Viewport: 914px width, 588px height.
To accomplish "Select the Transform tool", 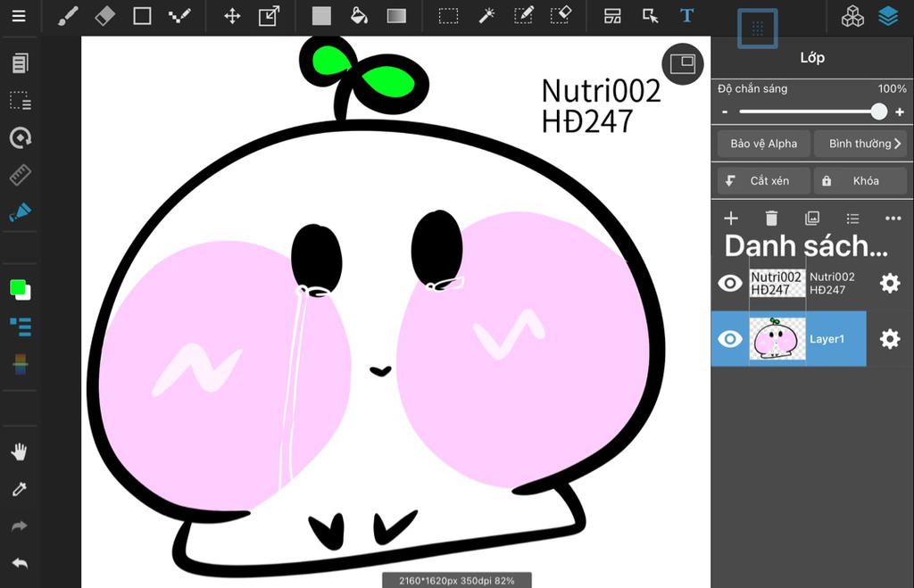I will 269,16.
